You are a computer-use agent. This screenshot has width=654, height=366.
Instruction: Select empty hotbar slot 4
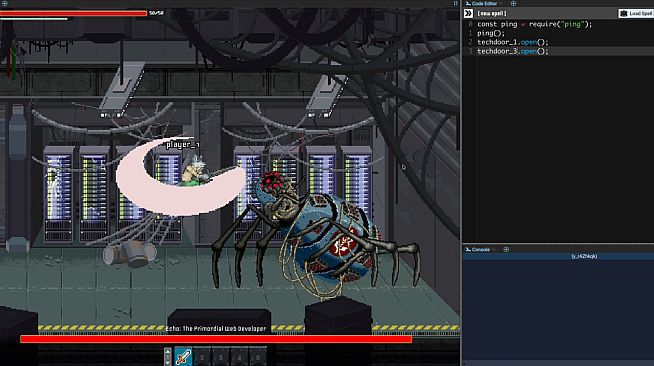(239, 357)
